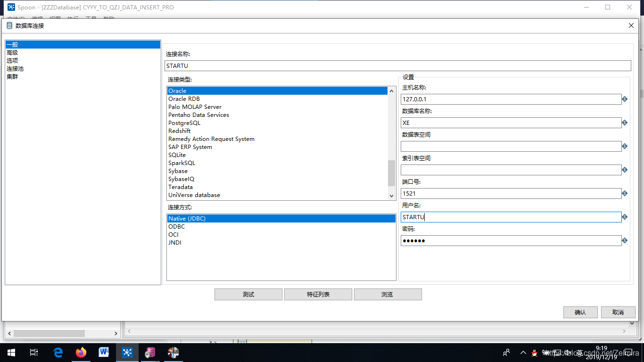Click the index tablespace input field
This screenshot has width=644, height=362.
(511, 170)
